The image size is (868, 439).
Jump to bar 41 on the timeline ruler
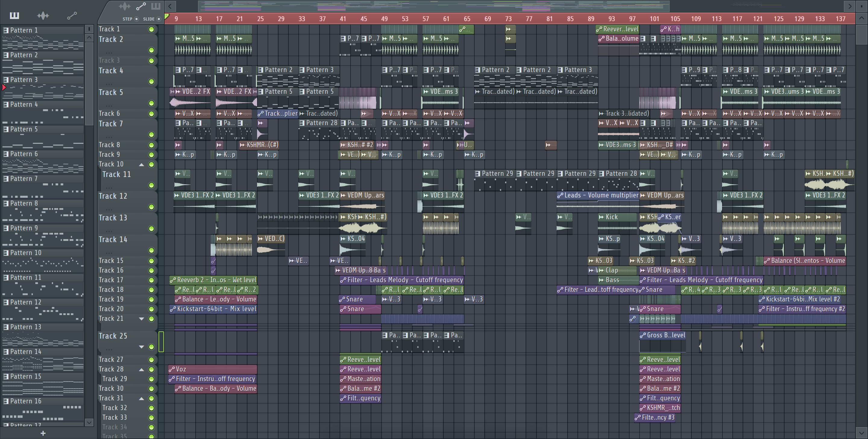point(343,19)
